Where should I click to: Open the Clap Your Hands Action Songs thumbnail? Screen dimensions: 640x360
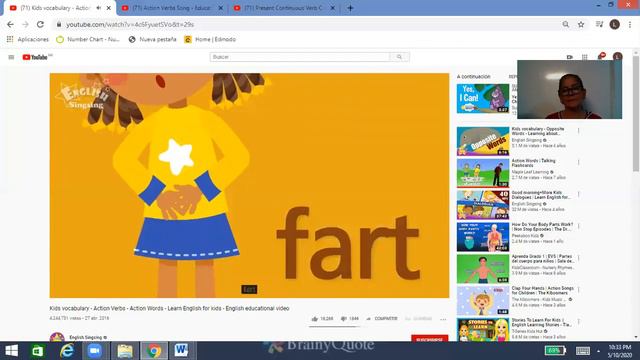pos(483,301)
